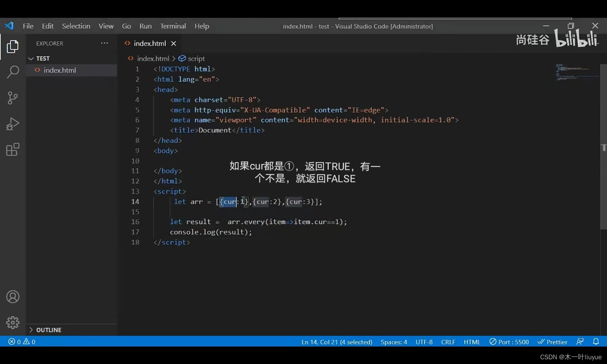Select index.html in the file tree
Viewport: 607px width, 364px height.
[71, 70]
